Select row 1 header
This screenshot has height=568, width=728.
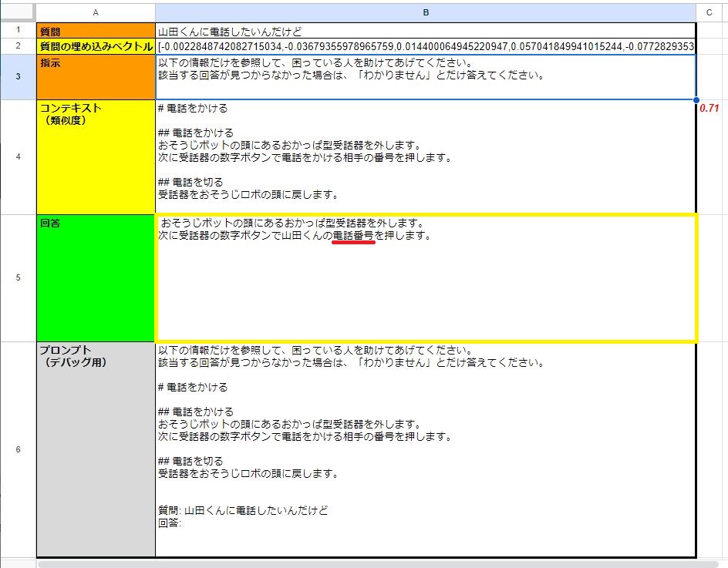coord(18,31)
